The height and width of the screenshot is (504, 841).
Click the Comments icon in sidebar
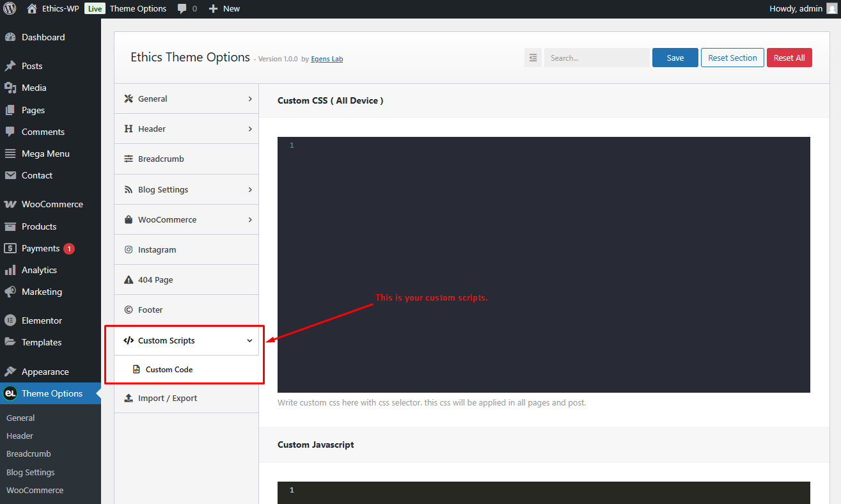tap(10, 132)
